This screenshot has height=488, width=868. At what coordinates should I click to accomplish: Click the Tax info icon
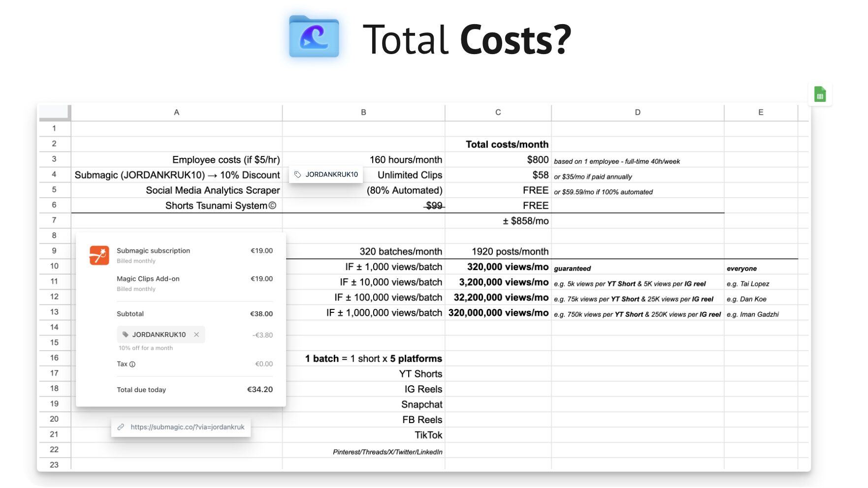[x=132, y=365]
